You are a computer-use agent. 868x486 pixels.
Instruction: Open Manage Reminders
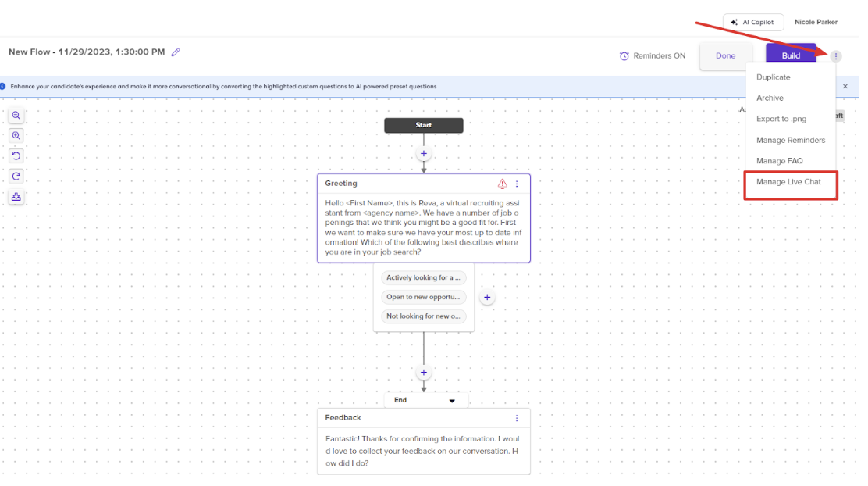[791, 140]
